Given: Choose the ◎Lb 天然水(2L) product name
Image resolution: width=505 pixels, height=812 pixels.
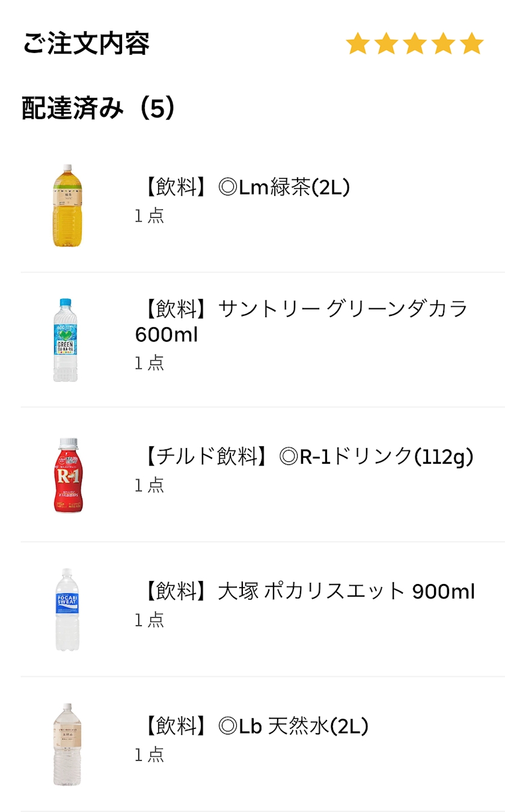Looking at the screenshot, I should click(x=255, y=727).
